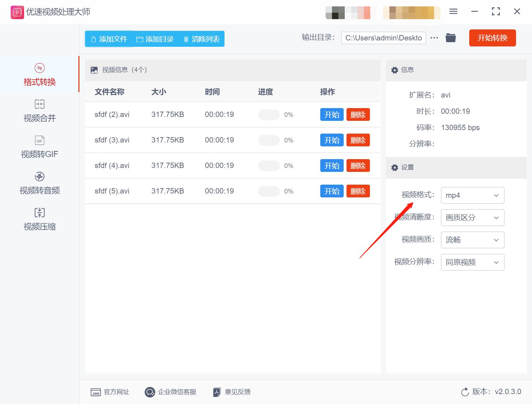Image resolution: width=532 pixels, height=404 pixels.
Task: Click the 企业微信客服 icon at bottom
Action: pos(150,392)
